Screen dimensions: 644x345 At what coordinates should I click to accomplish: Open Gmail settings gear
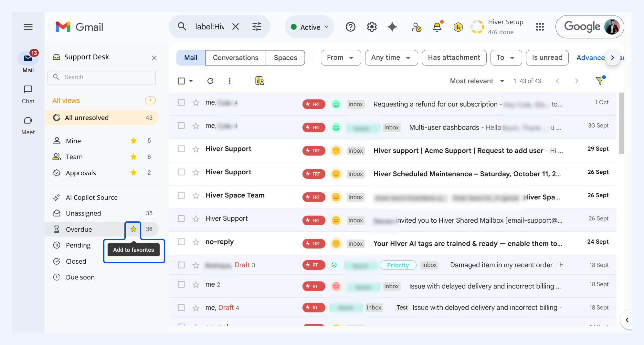[372, 27]
